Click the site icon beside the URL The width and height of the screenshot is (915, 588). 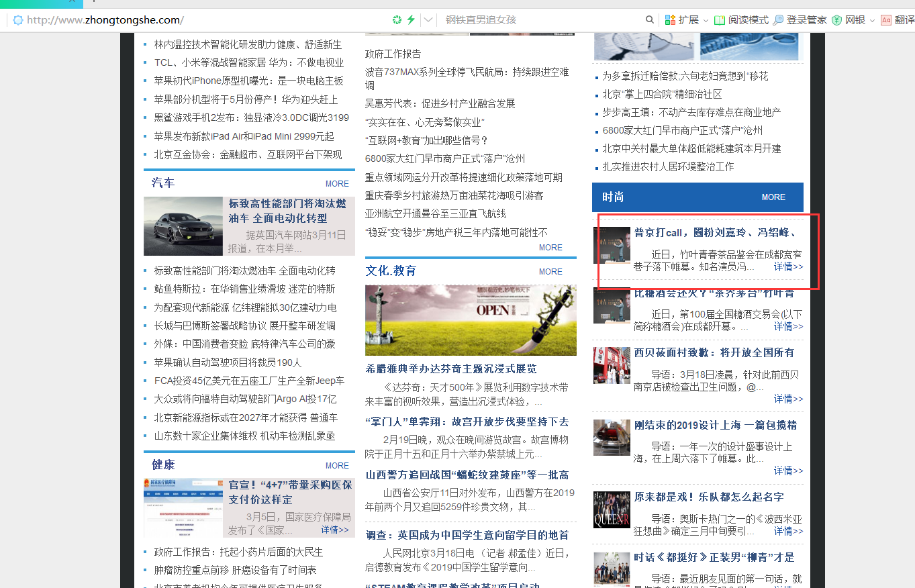17,19
